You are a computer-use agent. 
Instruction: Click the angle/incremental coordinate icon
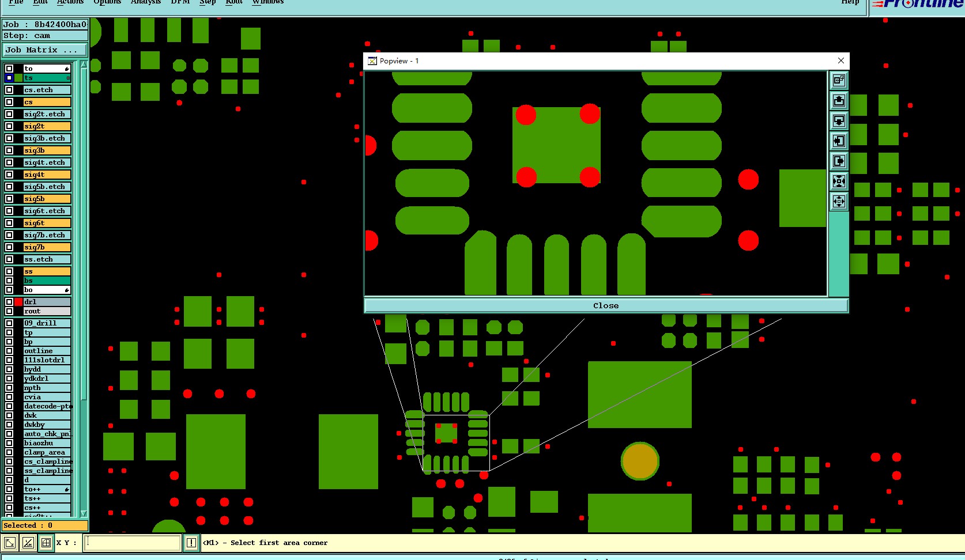point(28,543)
